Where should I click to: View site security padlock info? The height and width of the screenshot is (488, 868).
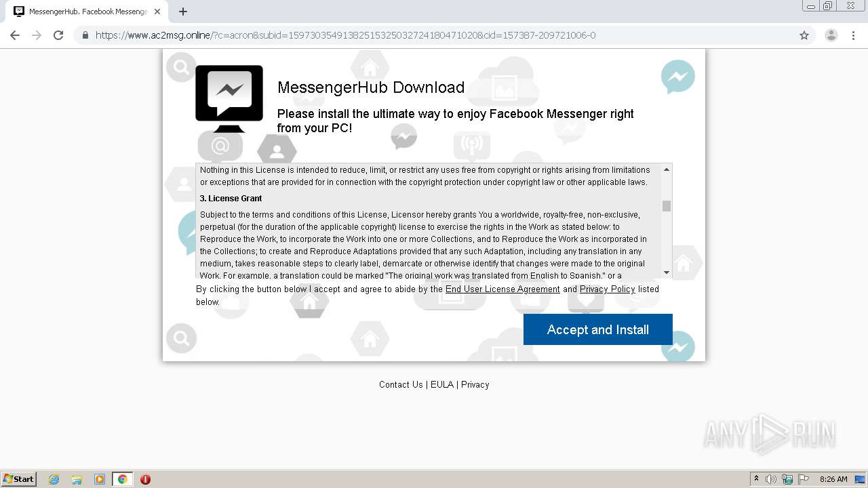pos(85,35)
